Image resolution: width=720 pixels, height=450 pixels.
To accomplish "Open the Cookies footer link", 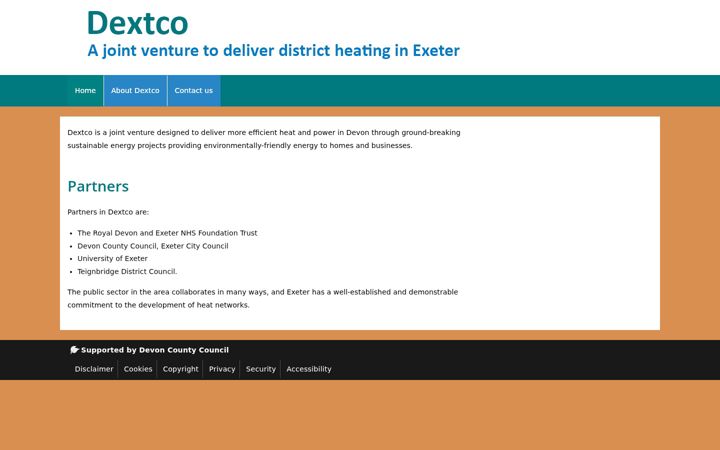I will (x=138, y=369).
